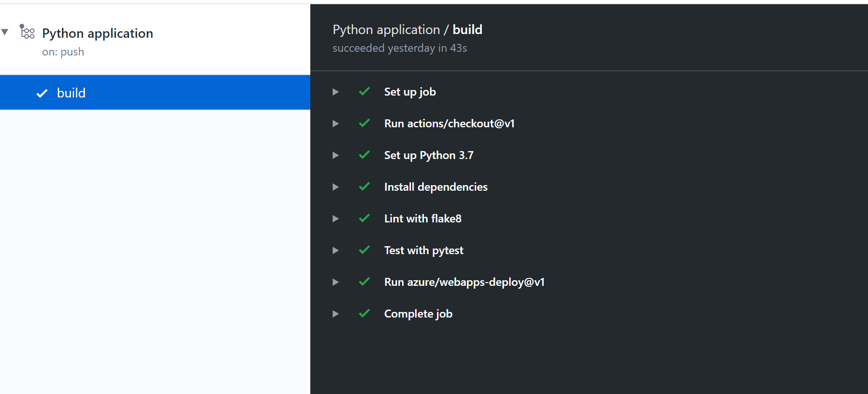Click checkmark beside Run actions/checkout@v1
The height and width of the screenshot is (394, 868).
coord(364,123)
